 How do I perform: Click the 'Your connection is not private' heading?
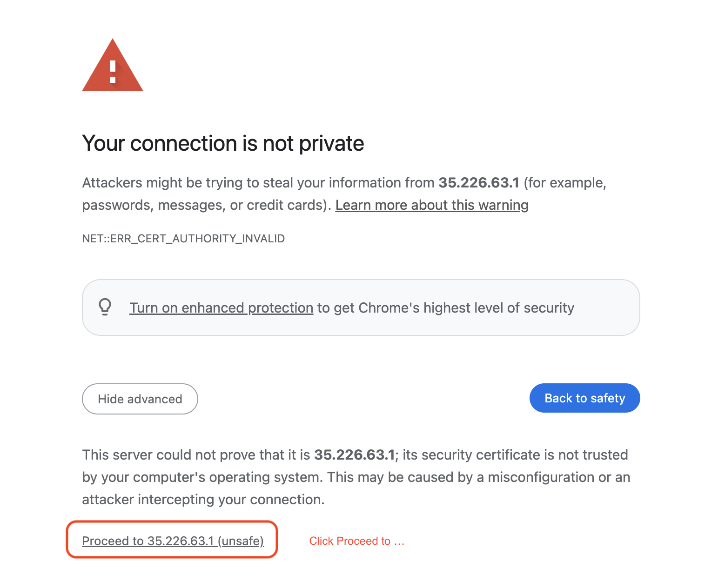click(x=223, y=143)
